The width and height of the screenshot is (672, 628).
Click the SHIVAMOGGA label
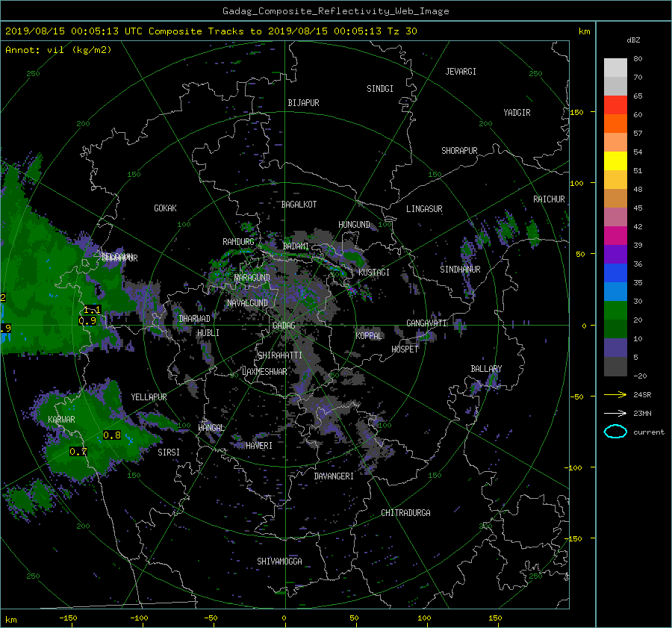[279, 562]
